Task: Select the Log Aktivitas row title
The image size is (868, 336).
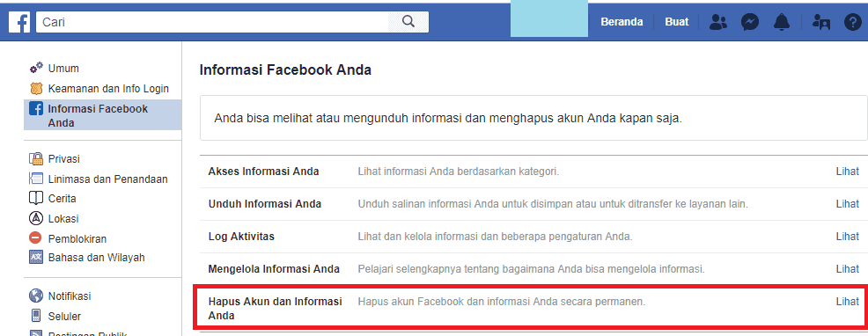Action: point(241,237)
